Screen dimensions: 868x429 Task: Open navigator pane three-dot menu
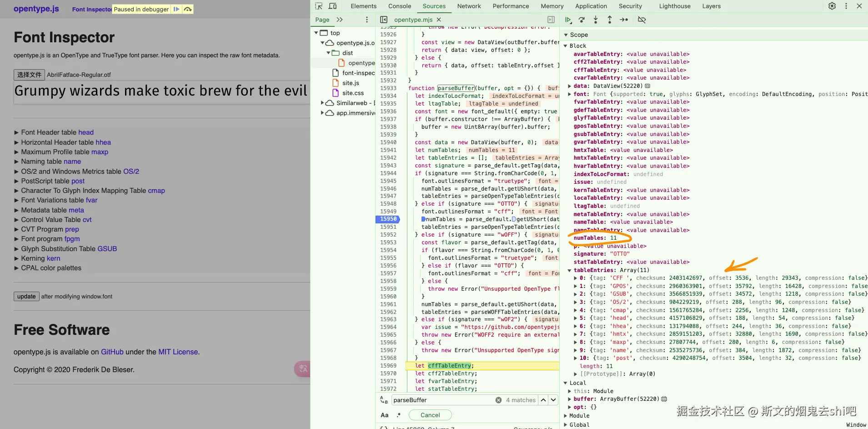click(x=367, y=20)
